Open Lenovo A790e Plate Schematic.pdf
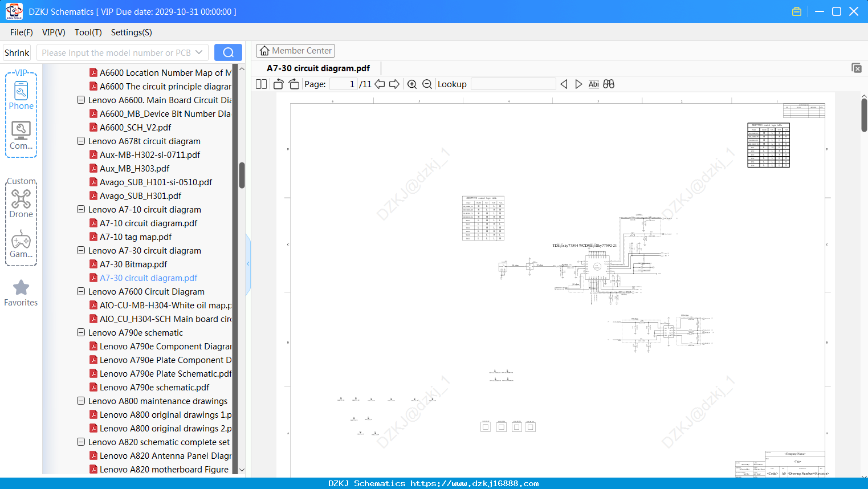 [165, 373]
